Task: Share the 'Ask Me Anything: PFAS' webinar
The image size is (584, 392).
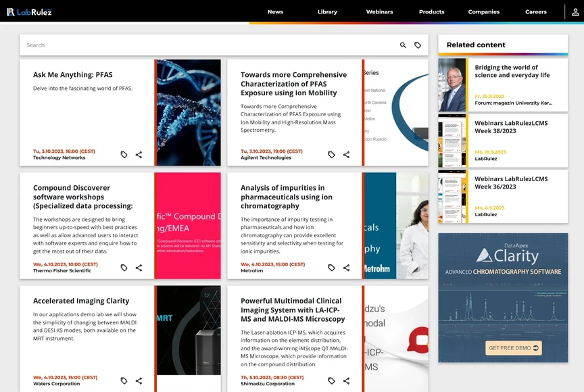Action: point(139,154)
